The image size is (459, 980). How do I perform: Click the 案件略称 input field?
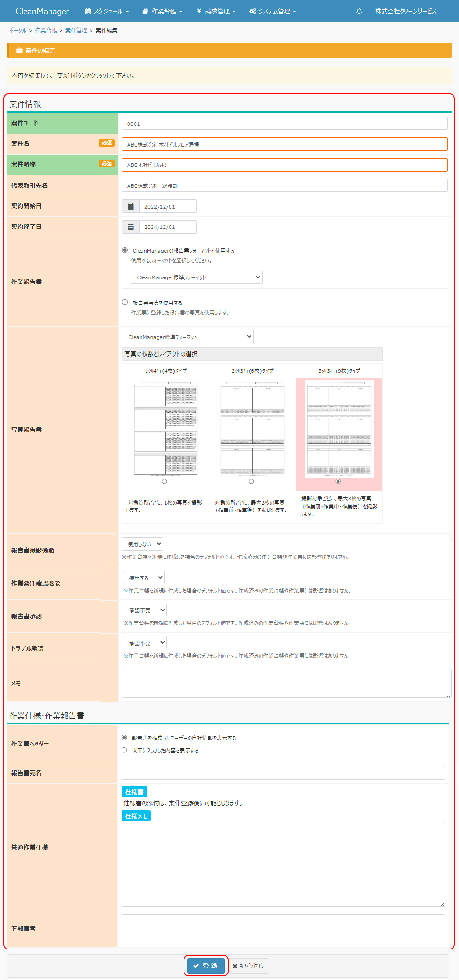(x=285, y=165)
